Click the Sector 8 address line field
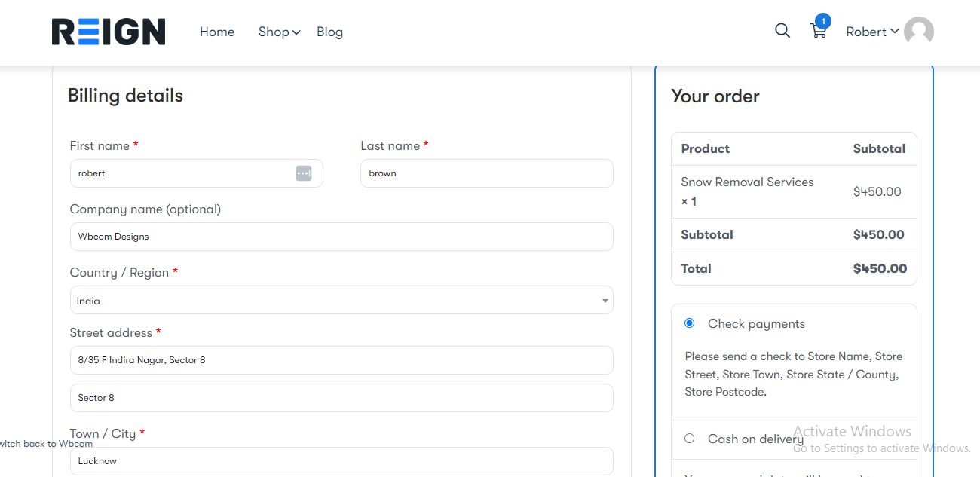Viewport: 980px width, 477px height. pyautogui.click(x=341, y=398)
